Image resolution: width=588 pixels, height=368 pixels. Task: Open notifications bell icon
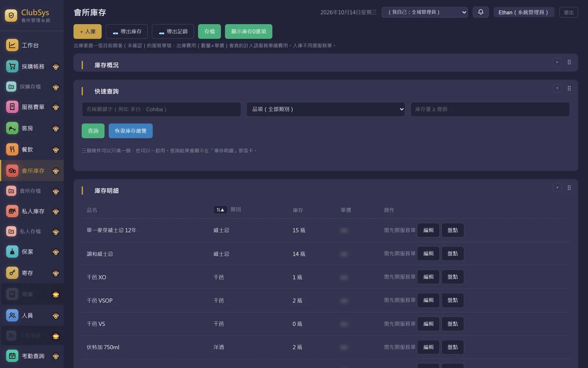481,12
